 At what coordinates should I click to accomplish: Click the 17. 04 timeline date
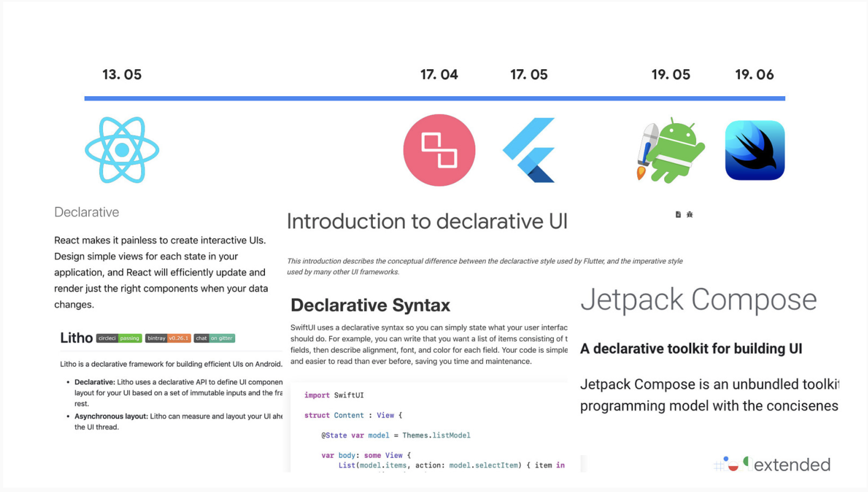[439, 74]
